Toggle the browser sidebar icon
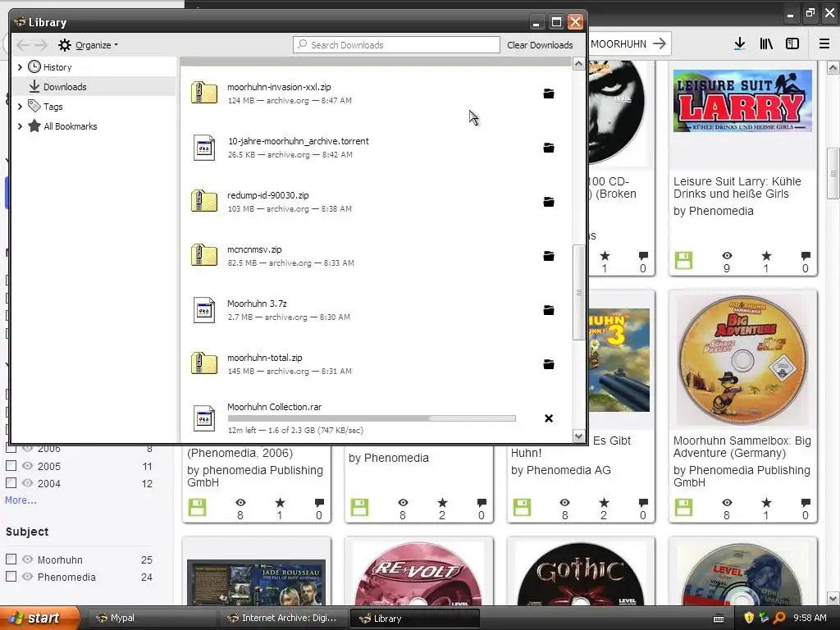This screenshot has height=630, width=840. [792, 44]
